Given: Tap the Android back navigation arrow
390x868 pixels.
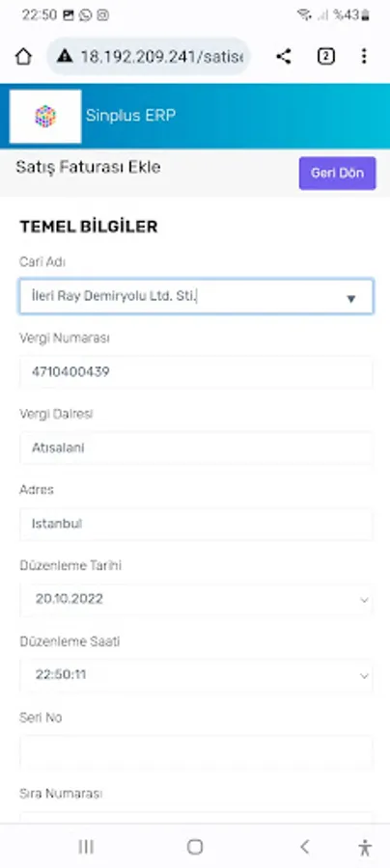Looking at the screenshot, I should (304, 847).
